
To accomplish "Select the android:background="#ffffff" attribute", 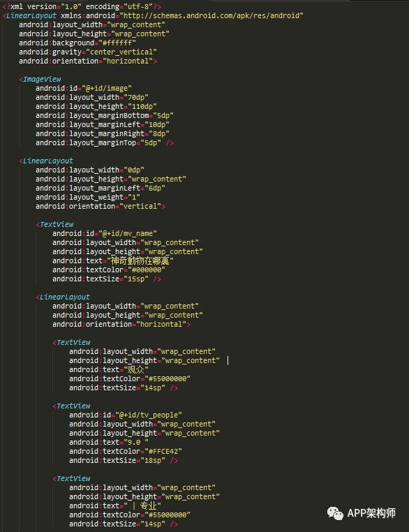I will 77,43.
